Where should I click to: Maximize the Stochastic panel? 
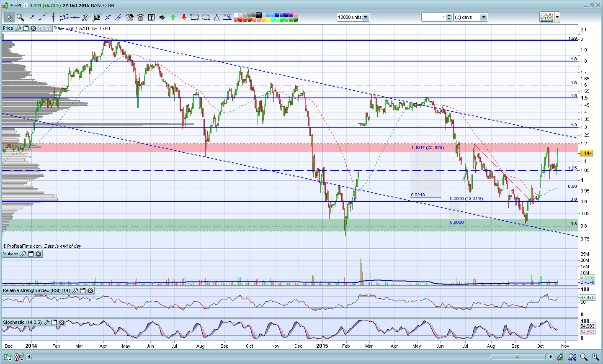coord(54,323)
